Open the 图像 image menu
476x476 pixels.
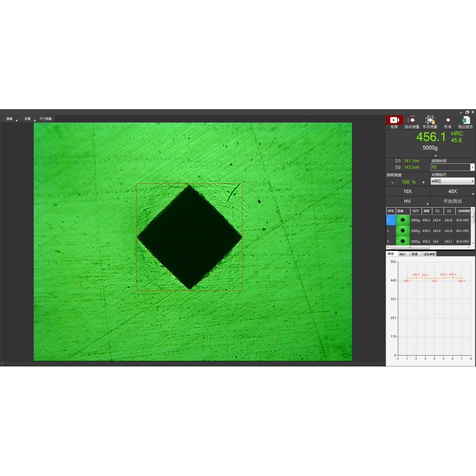10,119
